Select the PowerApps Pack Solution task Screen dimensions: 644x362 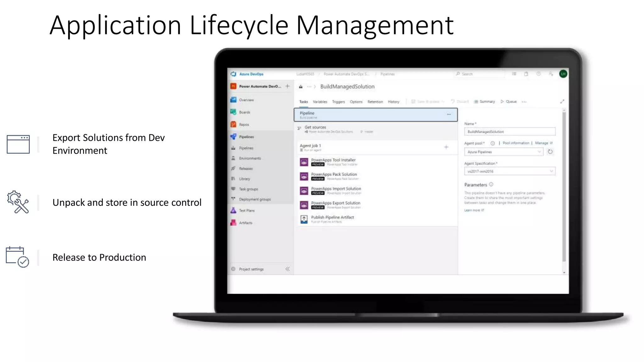pyautogui.click(x=377, y=176)
